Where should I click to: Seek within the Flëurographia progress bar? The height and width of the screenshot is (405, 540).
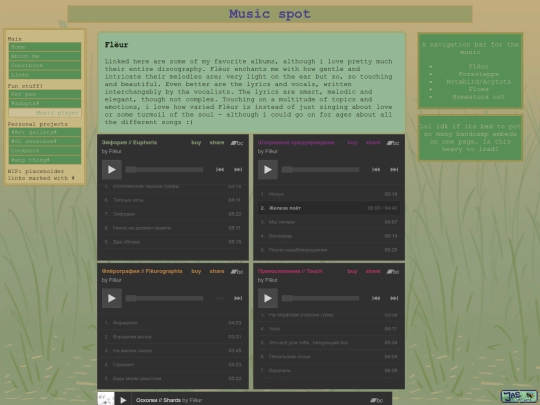click(x=164, y=298)
